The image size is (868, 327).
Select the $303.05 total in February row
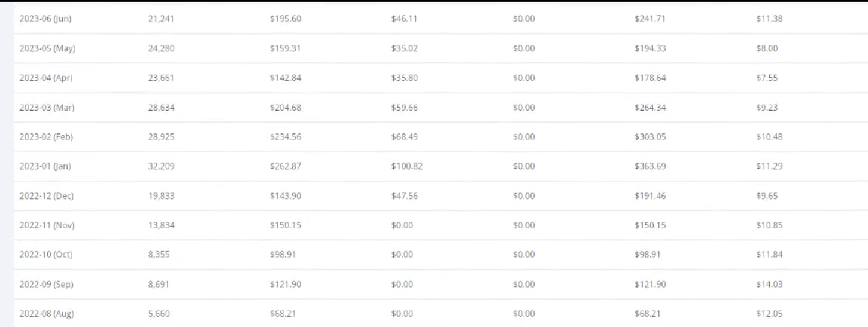(650, 137)
